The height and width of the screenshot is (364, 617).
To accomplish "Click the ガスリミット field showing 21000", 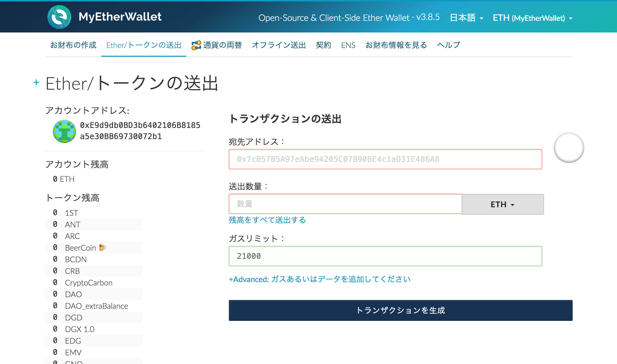I will pos(385,256).
